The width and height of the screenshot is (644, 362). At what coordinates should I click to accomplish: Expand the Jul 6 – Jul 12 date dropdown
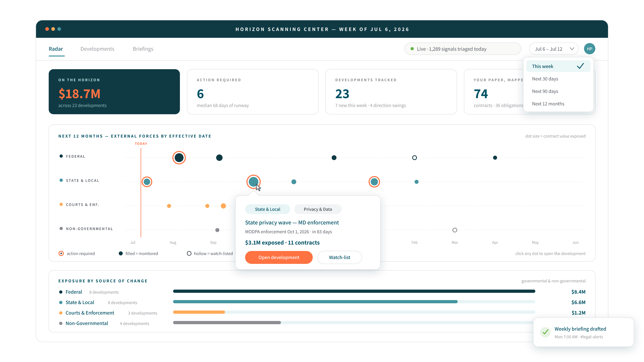click(x=554, y=49)
